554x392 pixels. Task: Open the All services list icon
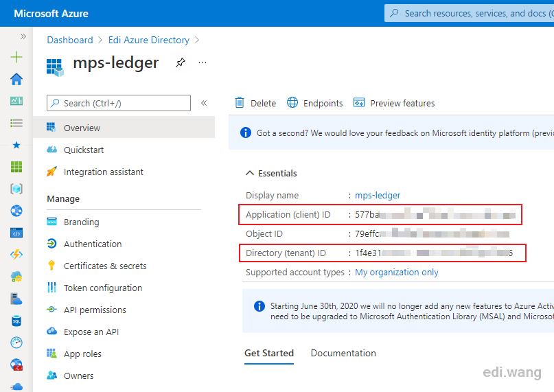[16, 123]
